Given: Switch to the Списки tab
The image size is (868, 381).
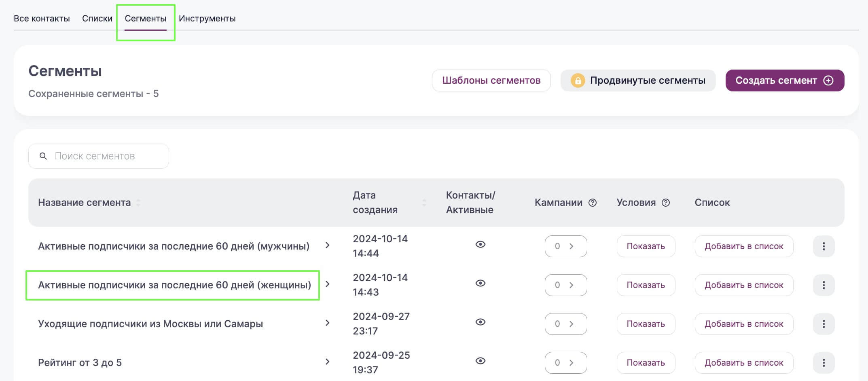Looking at the screenshot, I should (x=97, y=19).
